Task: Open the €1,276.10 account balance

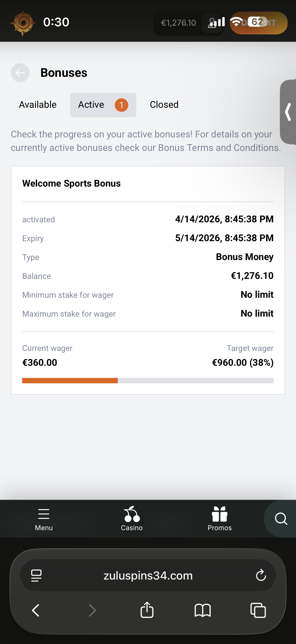Action: 178,23
